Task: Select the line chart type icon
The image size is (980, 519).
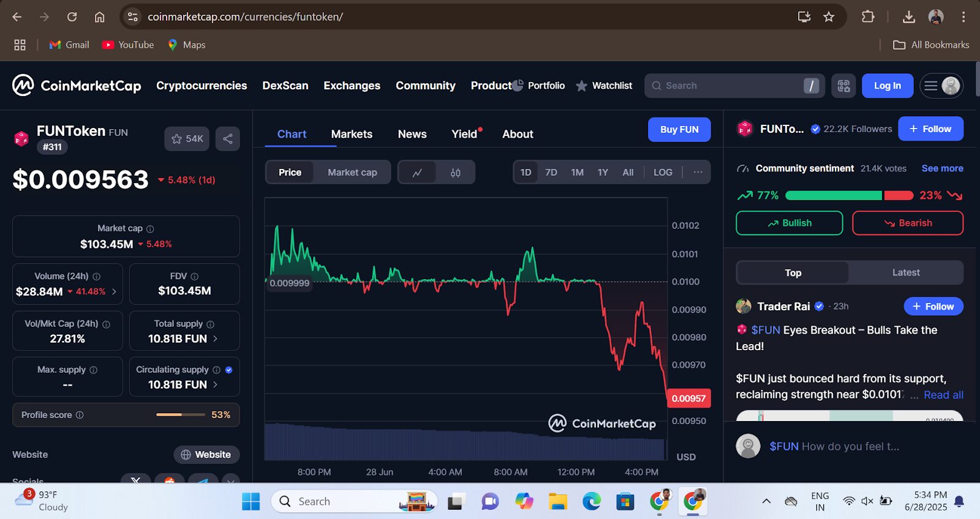Action: 417,173
